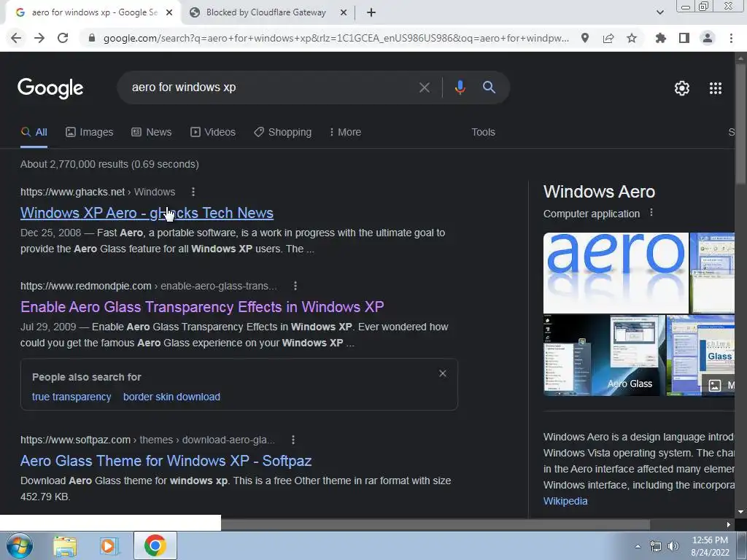
Task: Search for 'true transparency' suggestion
Action: pyautogui.click(x=71, y=397)
